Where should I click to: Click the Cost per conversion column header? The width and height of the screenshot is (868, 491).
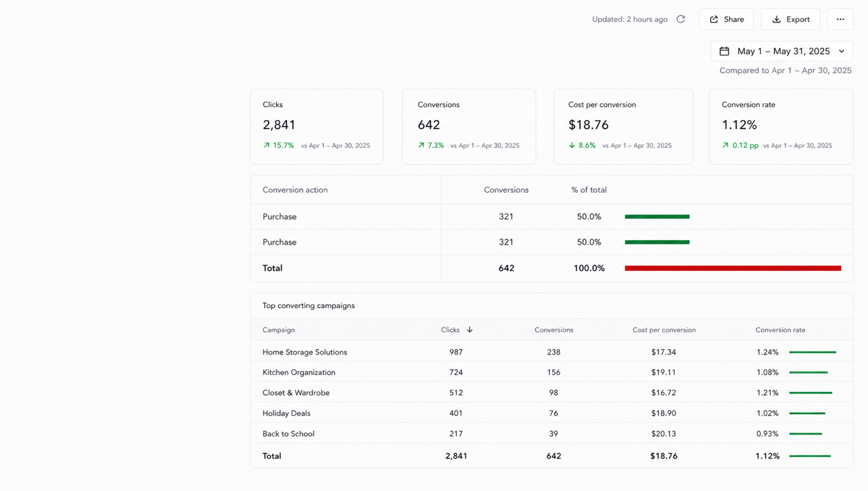click(x=664, y=330)
